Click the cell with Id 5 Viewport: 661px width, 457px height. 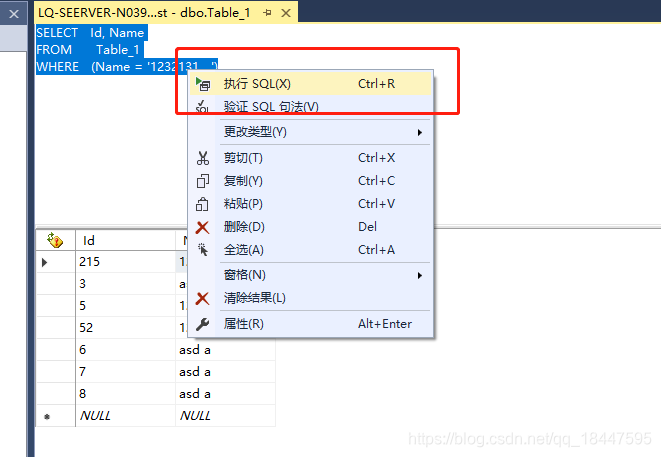125,306
